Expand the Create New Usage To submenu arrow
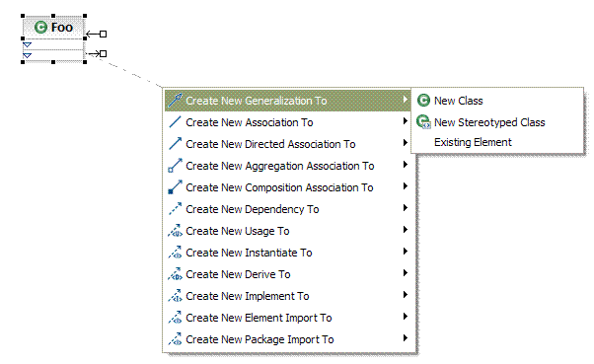Screen dimensions: 594x364 pos(406,230)
